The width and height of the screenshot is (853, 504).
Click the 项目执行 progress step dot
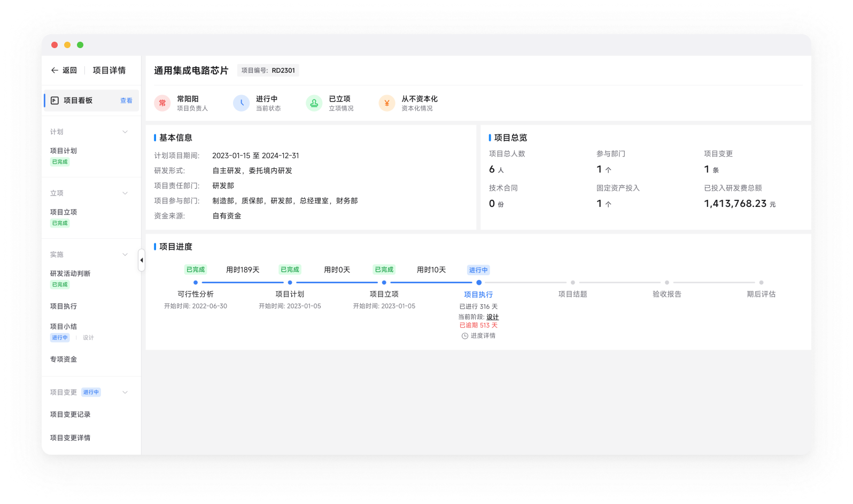(x=479, y=282)
